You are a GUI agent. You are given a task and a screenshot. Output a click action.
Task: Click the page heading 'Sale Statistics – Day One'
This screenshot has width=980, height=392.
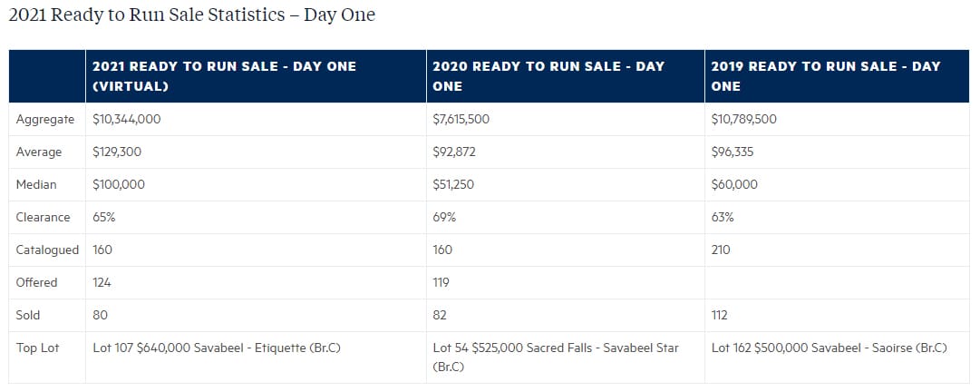tap(191, 15)
